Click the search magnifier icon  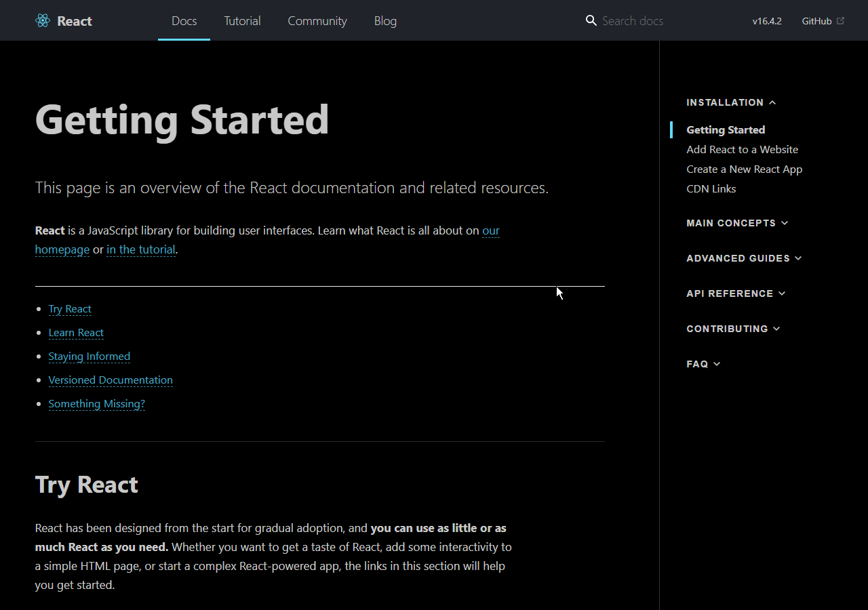[591, 20]
